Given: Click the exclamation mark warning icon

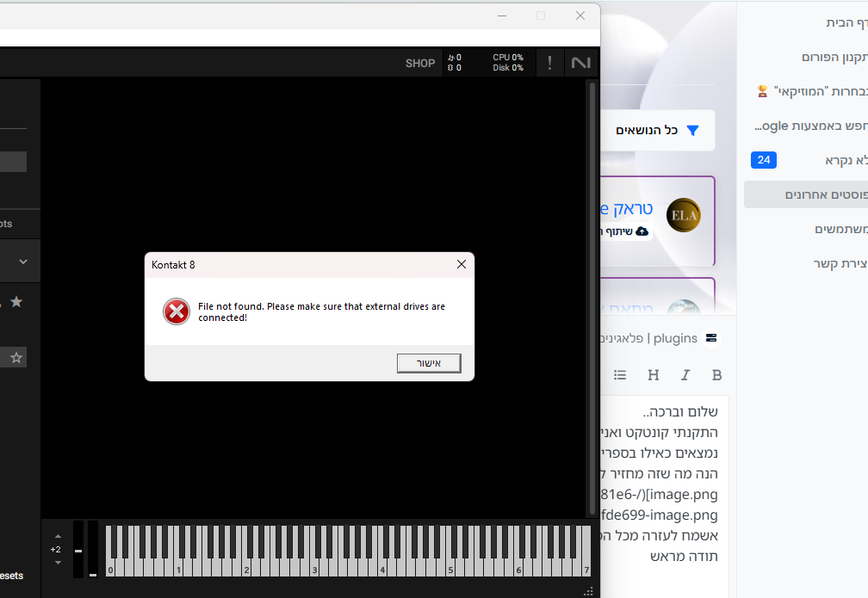Looking at the screenshot, I should [x=549, y=63].
